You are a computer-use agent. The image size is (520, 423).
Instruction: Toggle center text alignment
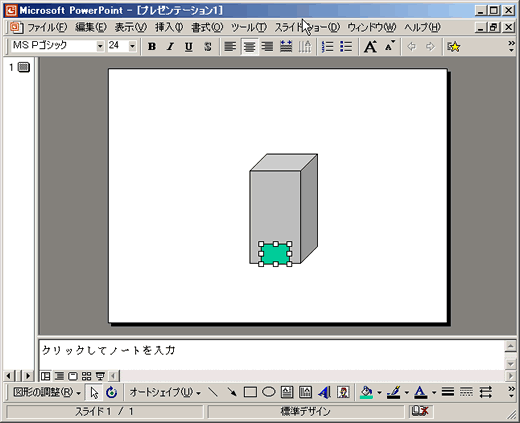(249, 47)
